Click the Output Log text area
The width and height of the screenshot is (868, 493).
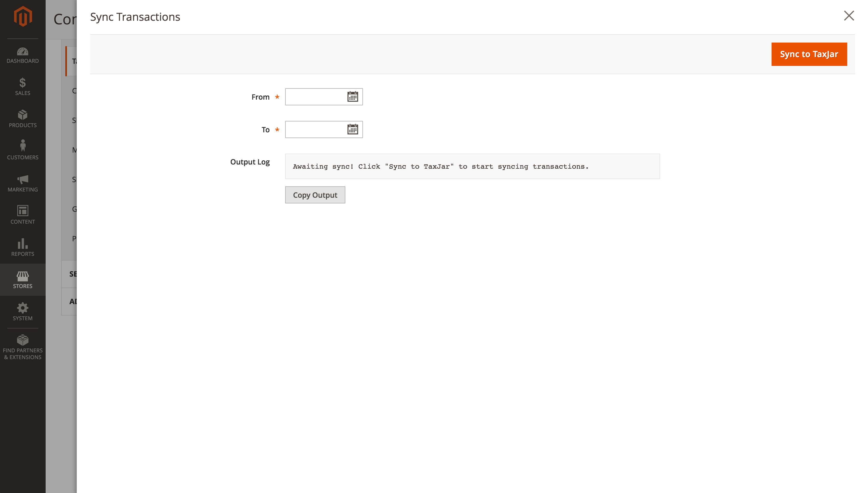[472, 166]
